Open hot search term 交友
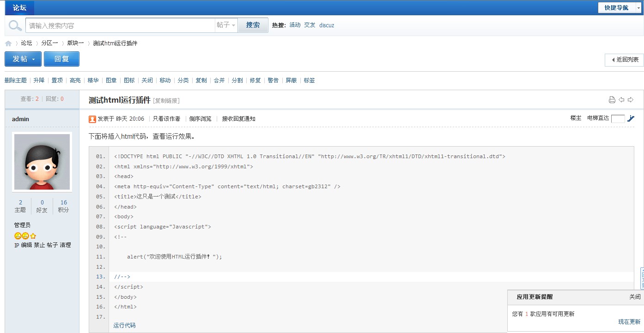Image resolution: width=644 pixels, height=333 pixels. (x=310, y=25)
